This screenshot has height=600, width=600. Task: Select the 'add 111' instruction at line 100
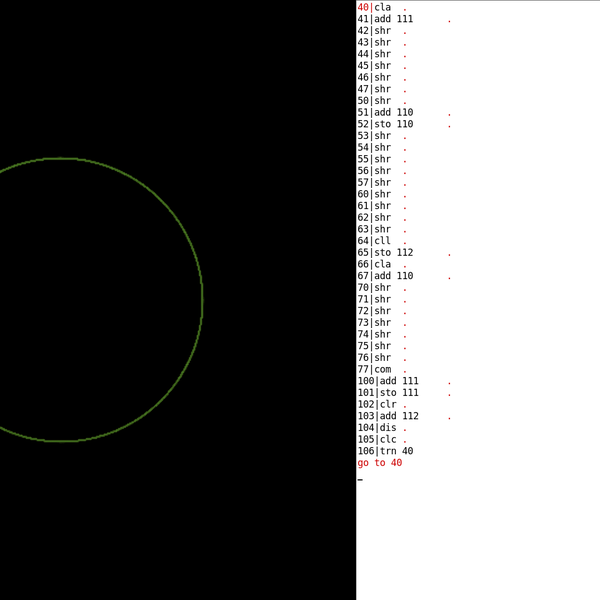[x=398, y=381]
